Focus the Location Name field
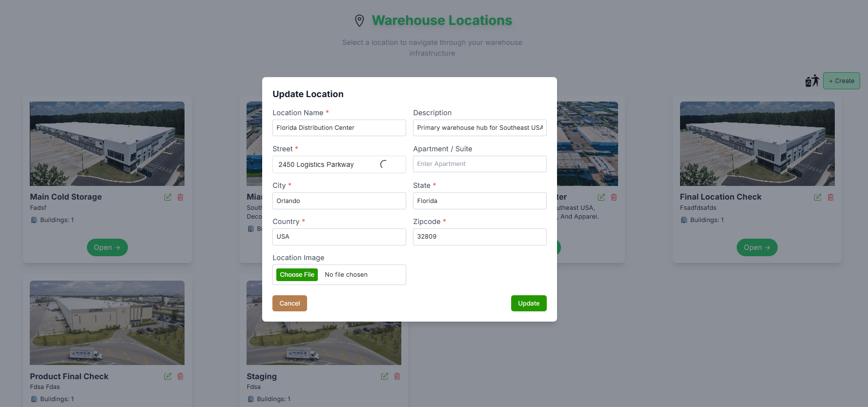 tap(339, 128)
